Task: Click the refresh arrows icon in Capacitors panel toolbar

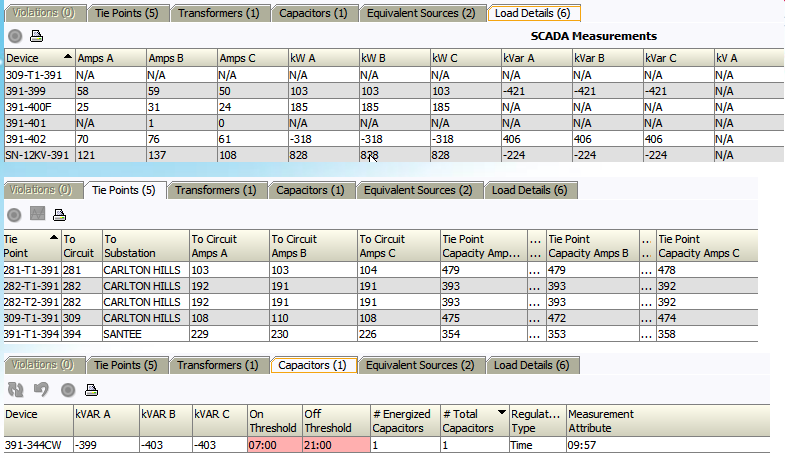Action: 16,389
